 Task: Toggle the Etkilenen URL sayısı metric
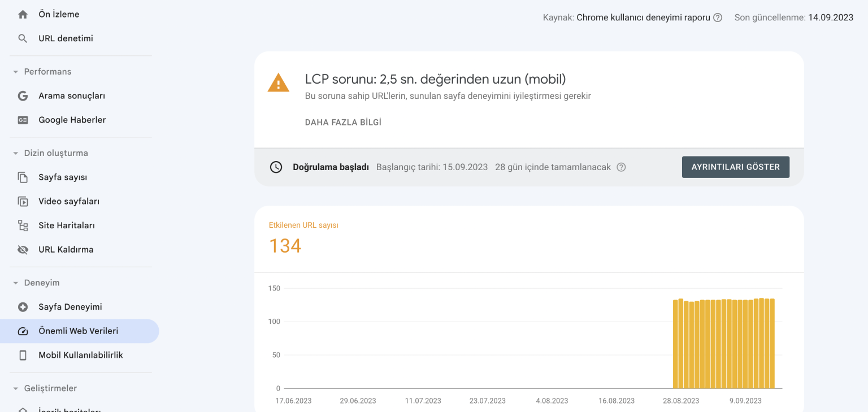(x=303, y=237)
